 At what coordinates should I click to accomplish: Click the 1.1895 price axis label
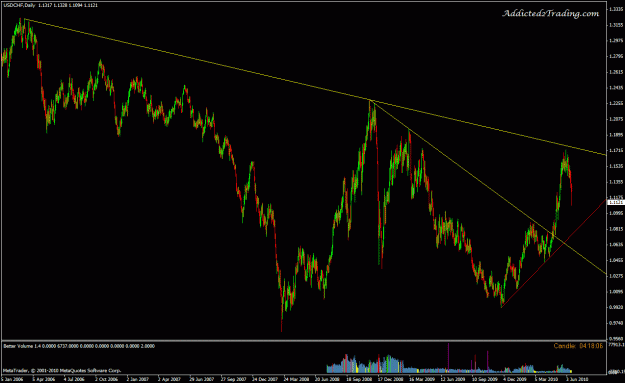point(616,135)
